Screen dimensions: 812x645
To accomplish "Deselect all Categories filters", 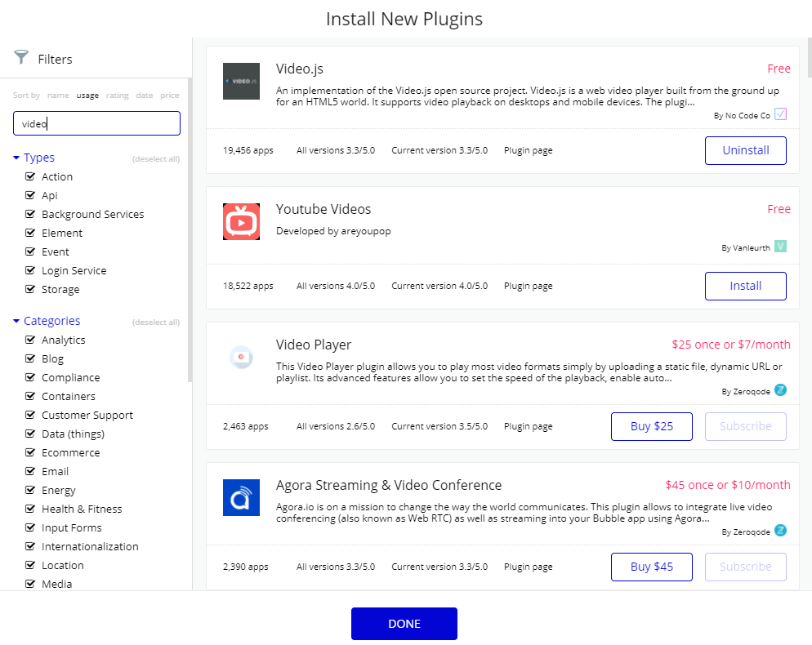I will [156, 322].
